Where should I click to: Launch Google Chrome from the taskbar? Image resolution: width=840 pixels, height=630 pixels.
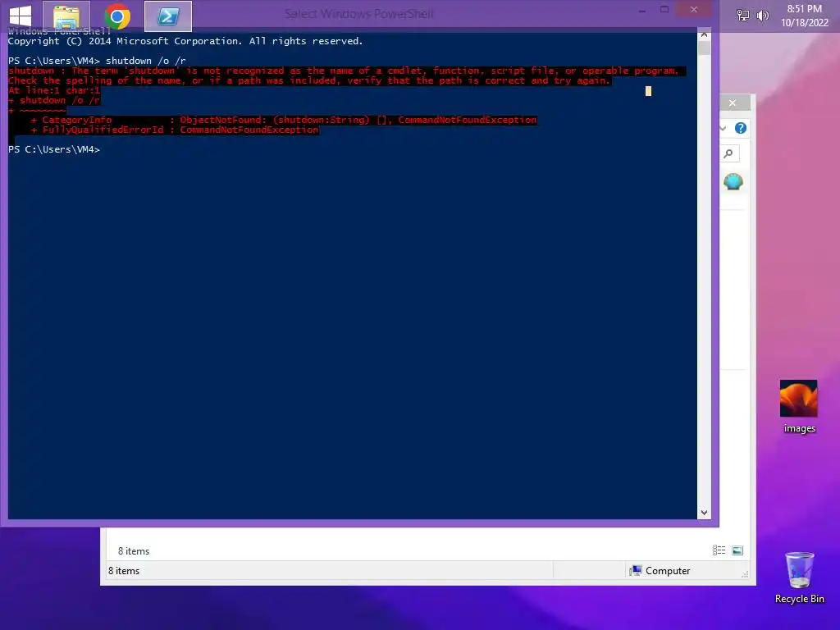coord(117,16)
